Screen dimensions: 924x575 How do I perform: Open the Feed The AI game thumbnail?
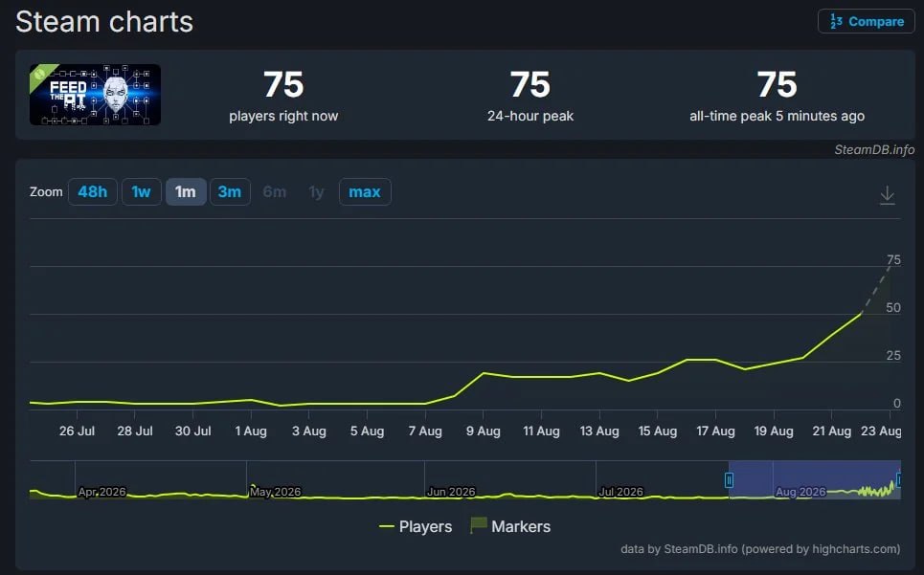[x=95, y=94]
